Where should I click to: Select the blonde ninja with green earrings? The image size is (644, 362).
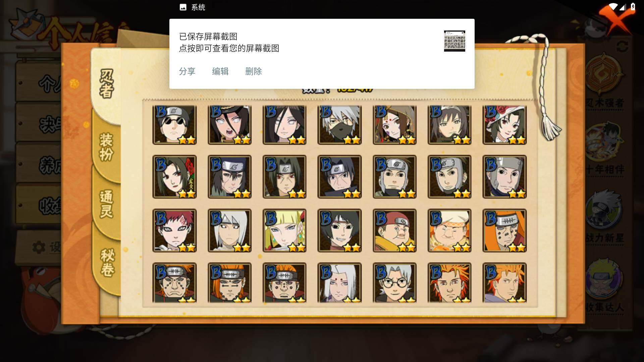[x=284, y=230]
